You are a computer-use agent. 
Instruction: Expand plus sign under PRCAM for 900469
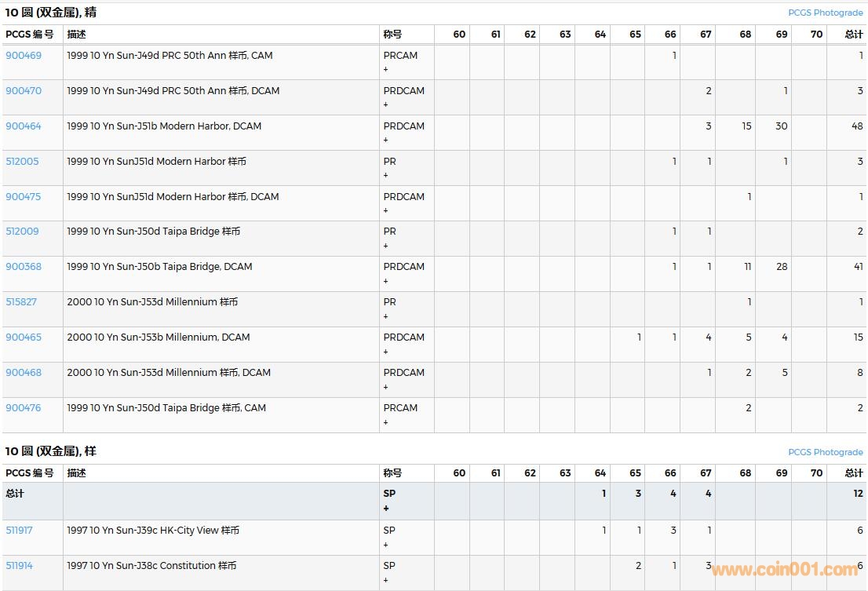point(386,70)
